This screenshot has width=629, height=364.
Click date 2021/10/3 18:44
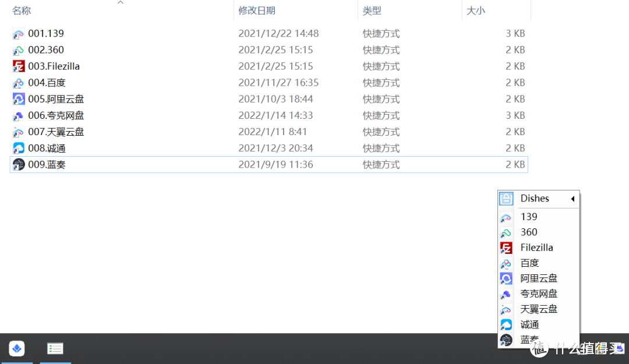(x=275, y=99)
